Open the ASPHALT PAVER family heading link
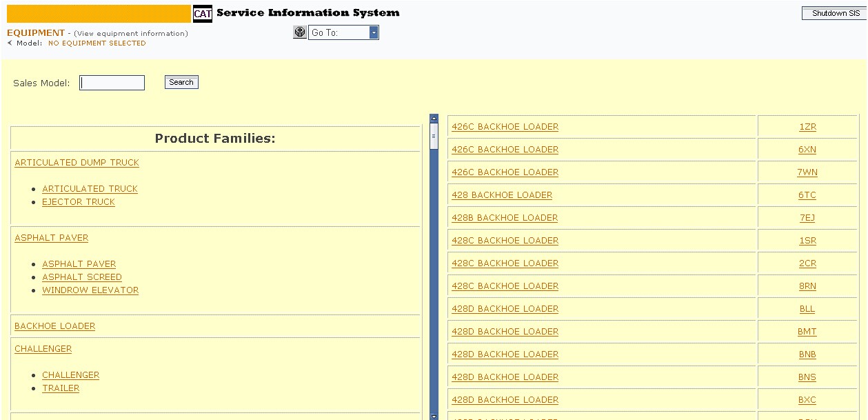This screenshot has height=420, width=868. pyautogui.click(x=52, y=238)
